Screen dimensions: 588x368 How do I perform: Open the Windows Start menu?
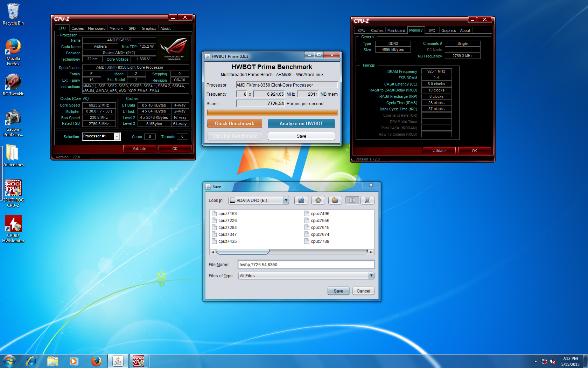pos(9,361)
